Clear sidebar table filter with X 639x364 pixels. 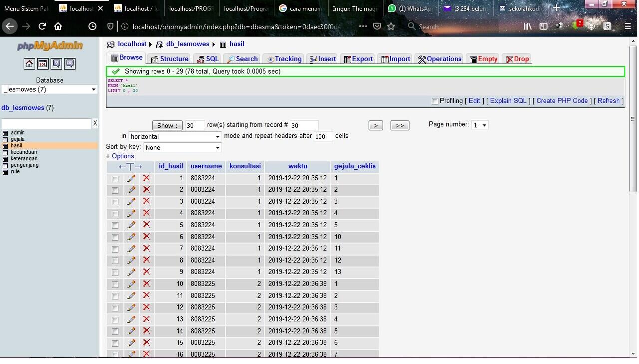point(95,123)
